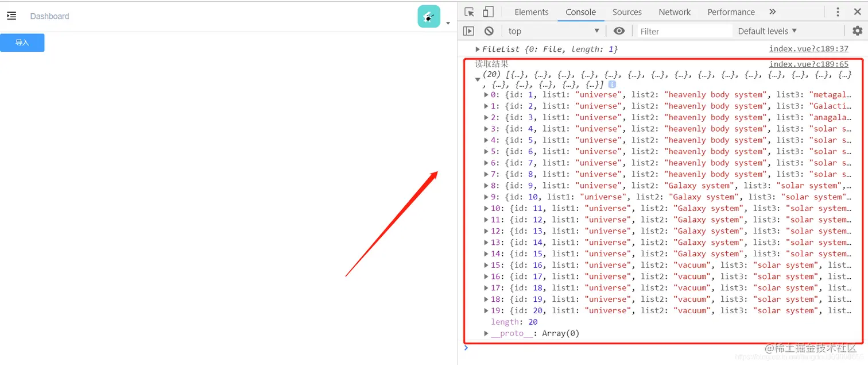Expand array item 13 with id 14
Viewport: 868px width, 365px height.
(x=487, y=243)
